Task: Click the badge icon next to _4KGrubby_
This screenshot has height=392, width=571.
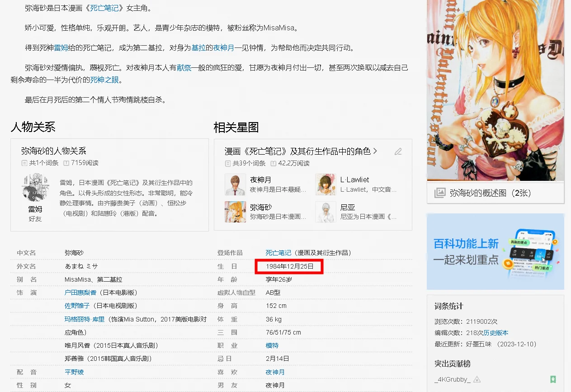Action: pyautogui.click(x=477, y=379)
